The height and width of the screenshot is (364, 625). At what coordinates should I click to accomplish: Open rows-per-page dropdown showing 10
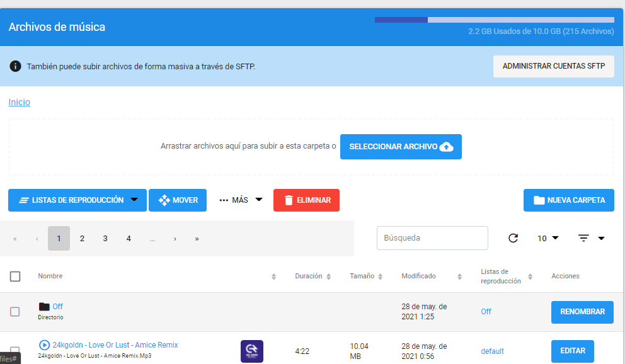(x=548, y=238)
